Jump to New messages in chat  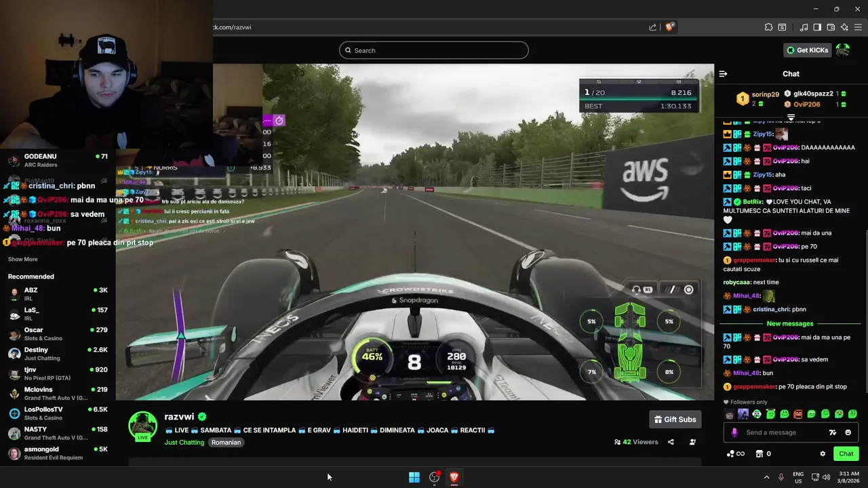click(x=789, y=324)
